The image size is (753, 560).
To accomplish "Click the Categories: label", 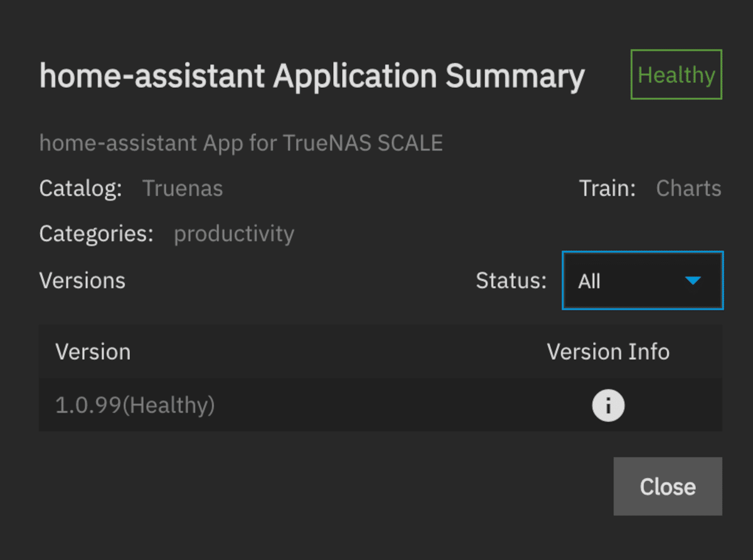I will (96, 234).
